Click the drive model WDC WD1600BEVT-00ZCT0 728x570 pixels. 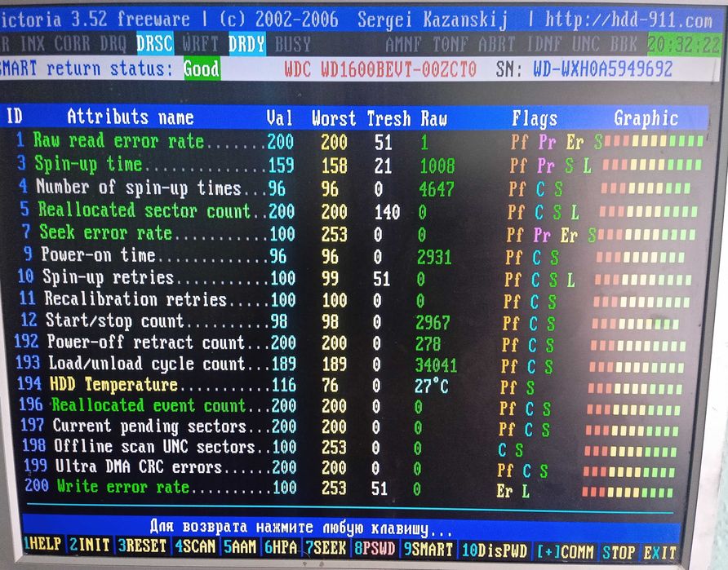[x=380, y=69]
